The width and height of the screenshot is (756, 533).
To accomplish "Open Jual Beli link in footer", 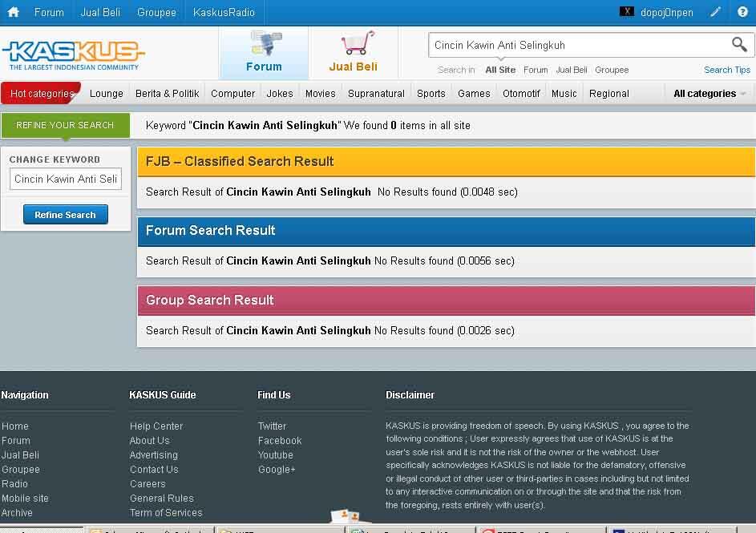I will 20,455.
